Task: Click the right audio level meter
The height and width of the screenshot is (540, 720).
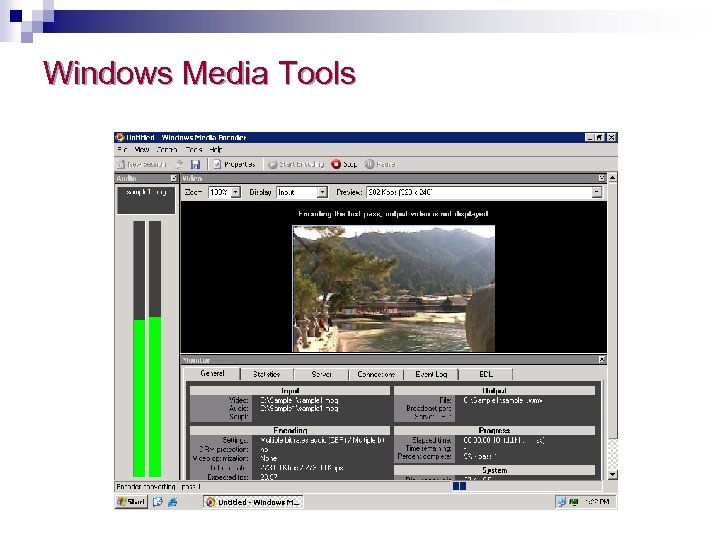Action: pyautogui.click(x=155, y=349)
